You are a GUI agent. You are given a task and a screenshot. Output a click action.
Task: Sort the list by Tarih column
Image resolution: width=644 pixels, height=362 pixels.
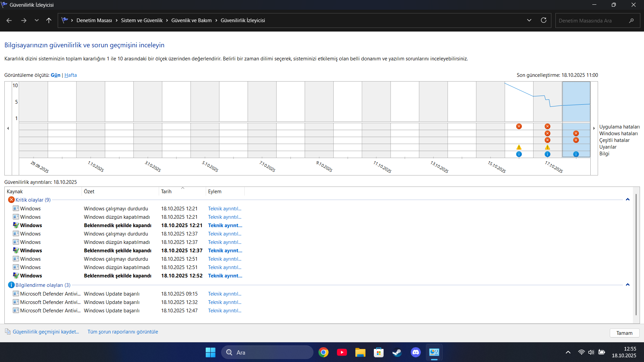coord(182,192)
